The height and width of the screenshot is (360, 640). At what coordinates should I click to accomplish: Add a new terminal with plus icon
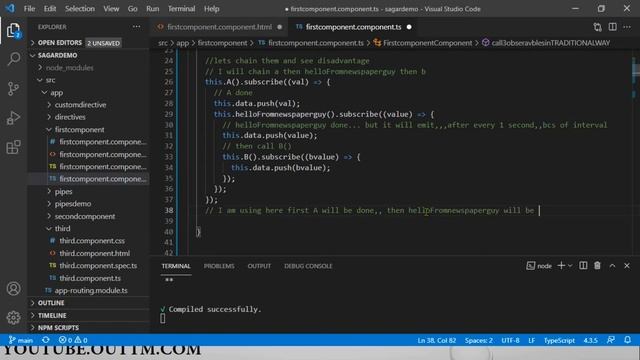pos(561,266)
